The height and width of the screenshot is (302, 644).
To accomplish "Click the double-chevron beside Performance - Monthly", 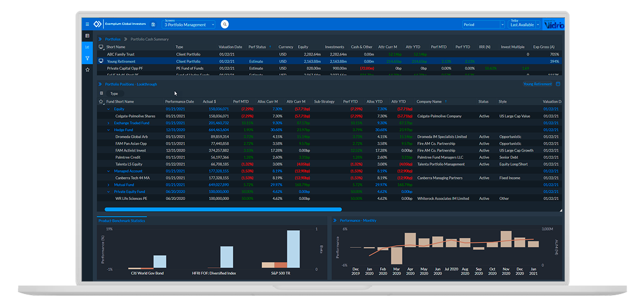I will pos(335,221).
